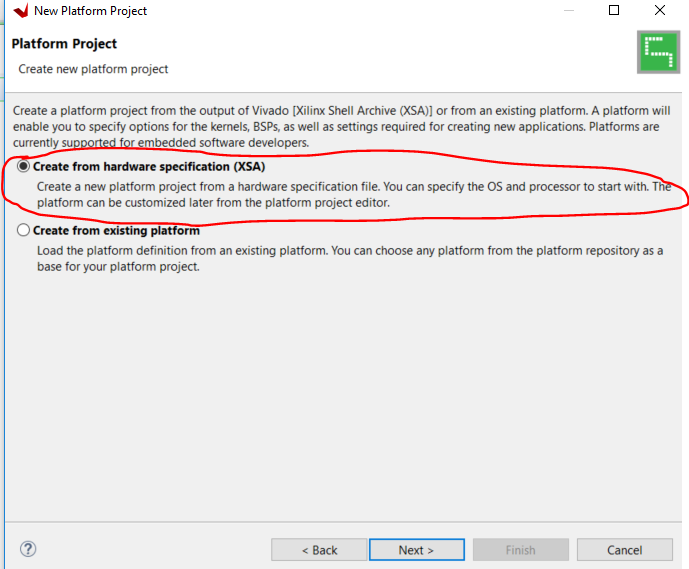Screen dimensions: 689x569
Task: Click the "Create from existing platform" label
Action: (116, 231)
